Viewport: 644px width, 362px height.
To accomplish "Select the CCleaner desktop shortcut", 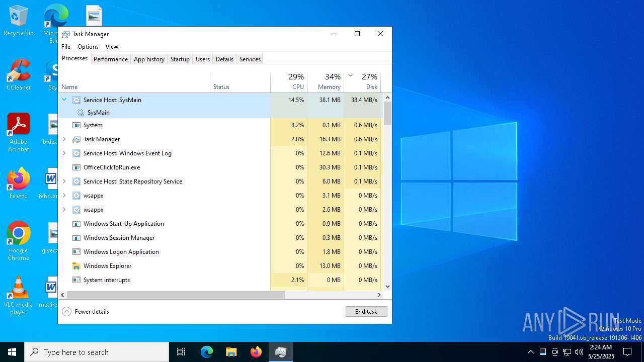I will 19,75.
